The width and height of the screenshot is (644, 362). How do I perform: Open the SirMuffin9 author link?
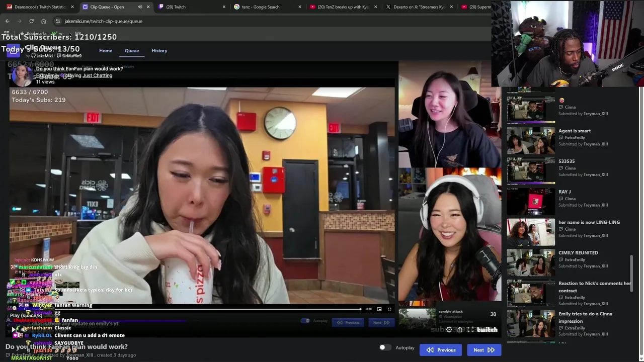coord(69,56)
